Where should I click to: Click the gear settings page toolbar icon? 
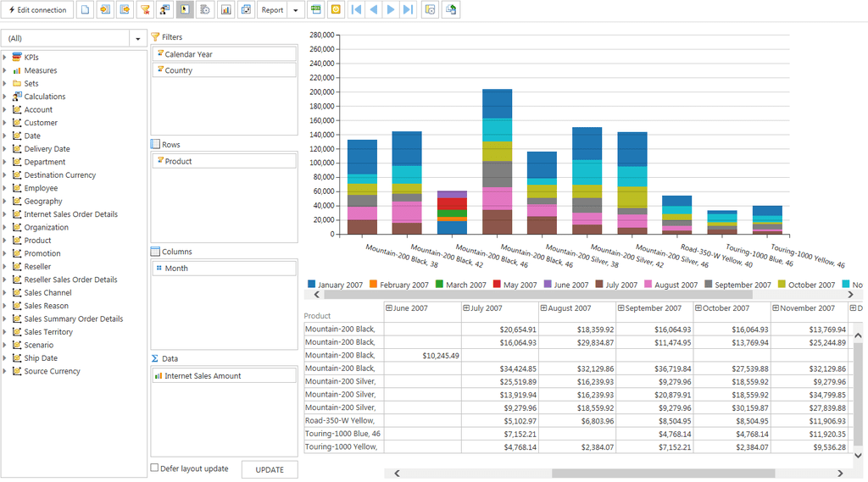coord(205,10)
